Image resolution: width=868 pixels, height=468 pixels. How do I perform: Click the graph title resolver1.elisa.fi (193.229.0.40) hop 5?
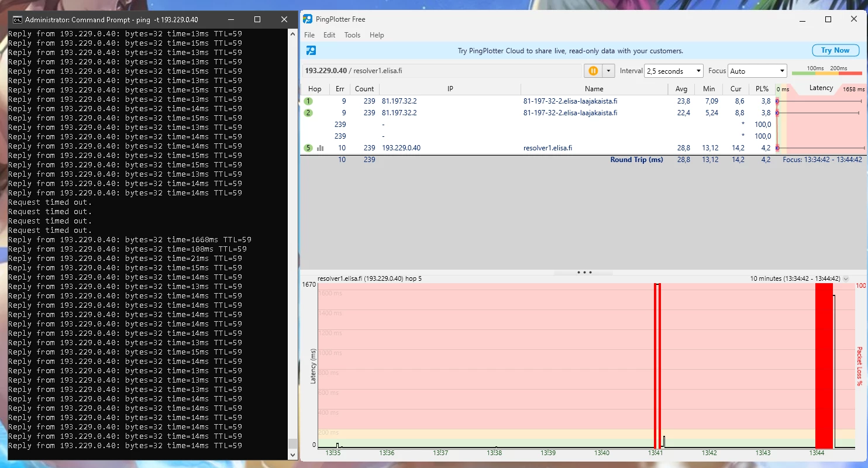[x=370, y=279]
